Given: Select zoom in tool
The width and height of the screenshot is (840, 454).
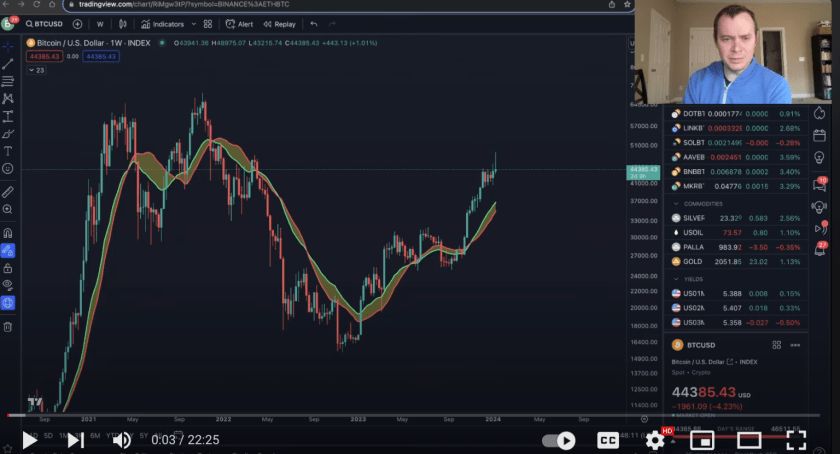Looking at the screenshot, I should [x=8, y=210].
